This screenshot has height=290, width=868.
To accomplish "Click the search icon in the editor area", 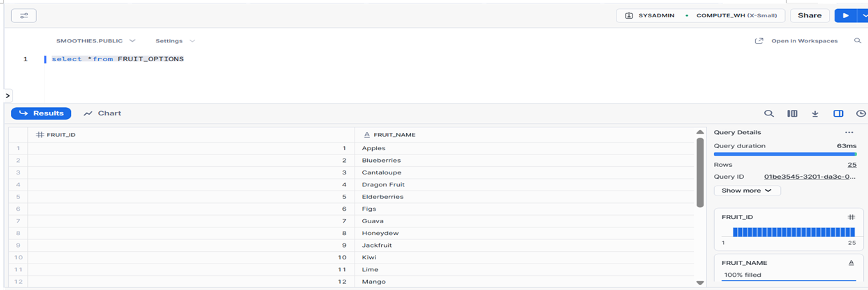I will 858,41.
